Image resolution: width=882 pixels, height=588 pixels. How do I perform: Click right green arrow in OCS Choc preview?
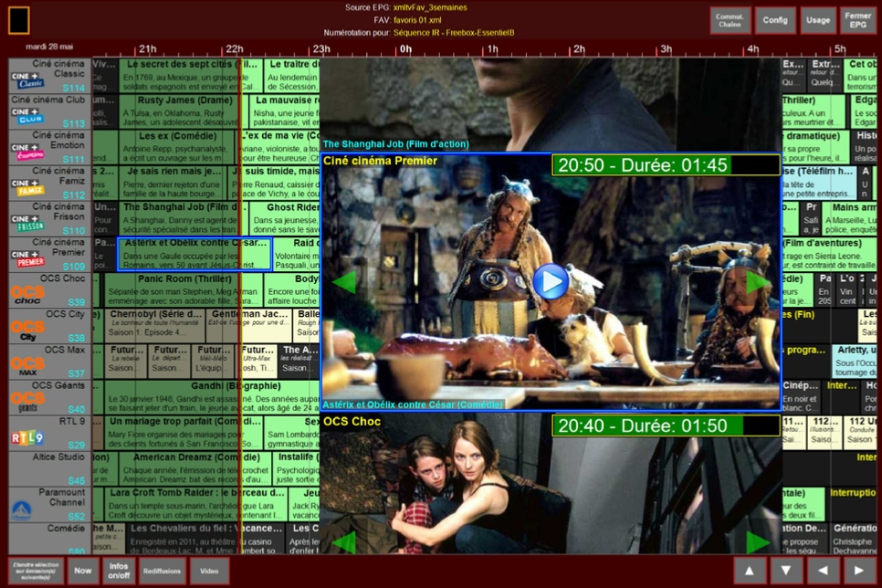[758, 542]
